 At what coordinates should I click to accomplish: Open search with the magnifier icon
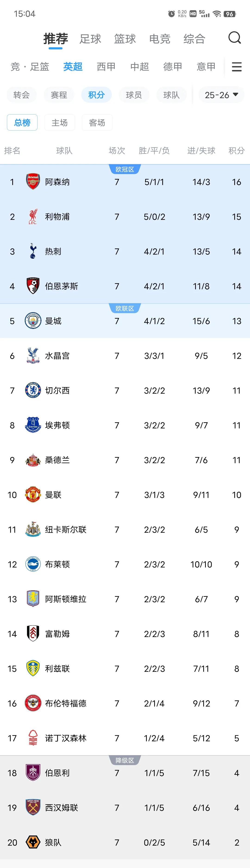(234, 38)
